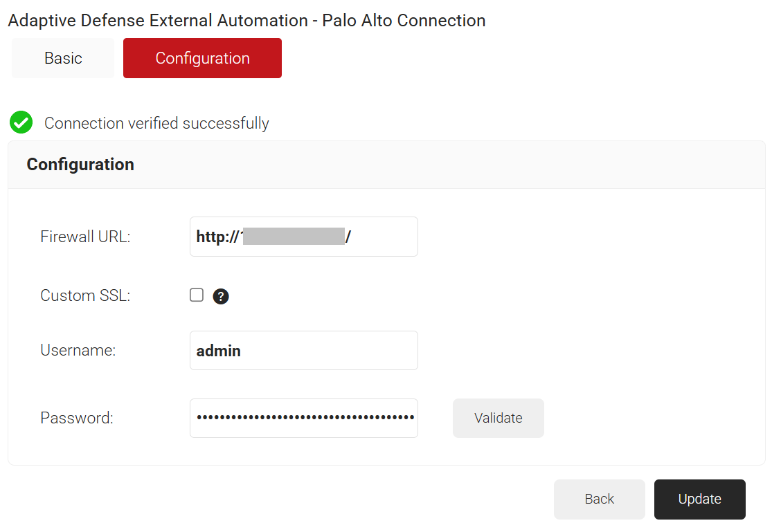
Task: Click the Username label
Action: point(78,351)
